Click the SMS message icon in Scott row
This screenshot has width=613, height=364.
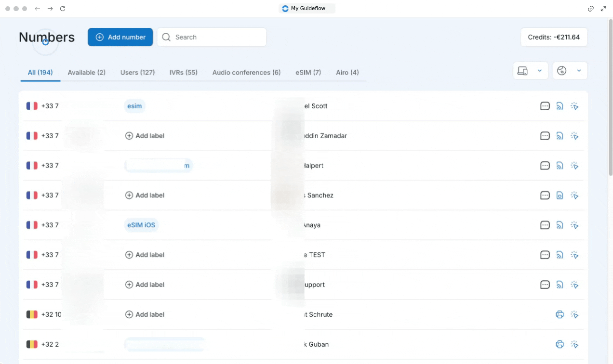click(545, 106)
